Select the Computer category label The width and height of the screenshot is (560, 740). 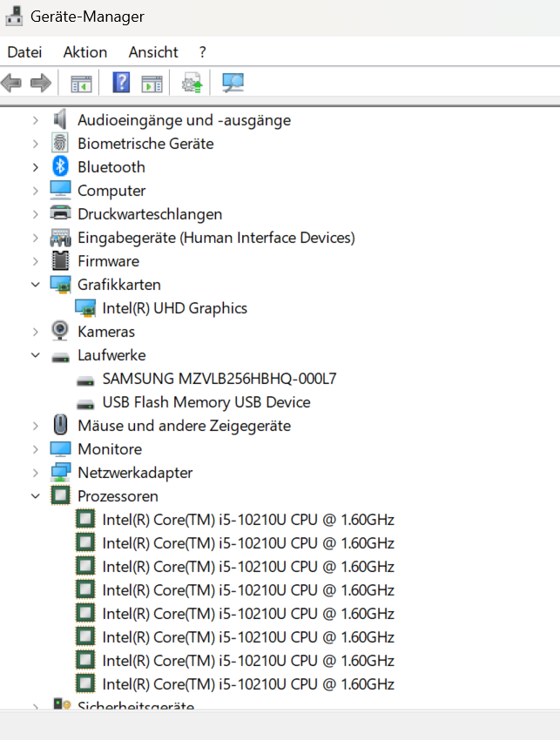111,191
